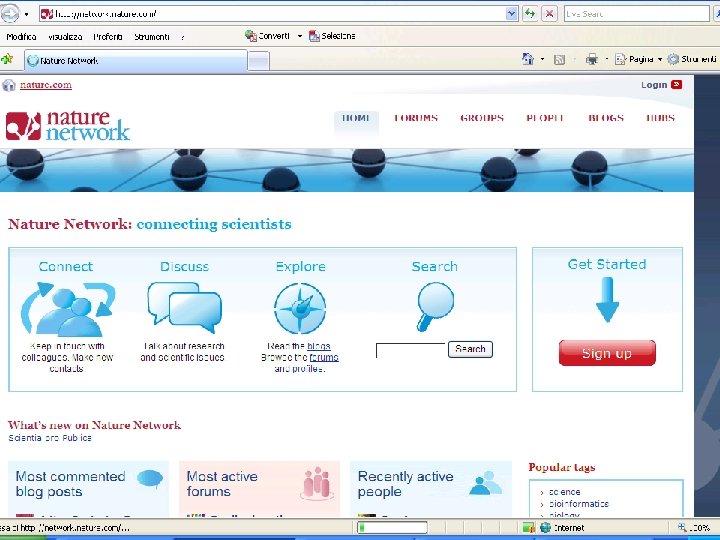This screenshot has height=540, width=720.
Task: Follow the blogs link under Explore
Action: pyautogui.click(x=319, y=346)
